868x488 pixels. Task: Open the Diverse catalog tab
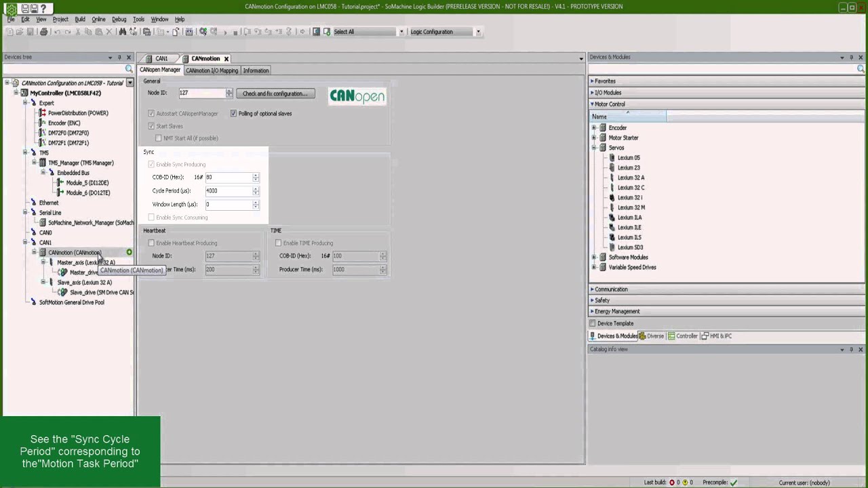tap(652, 336)
